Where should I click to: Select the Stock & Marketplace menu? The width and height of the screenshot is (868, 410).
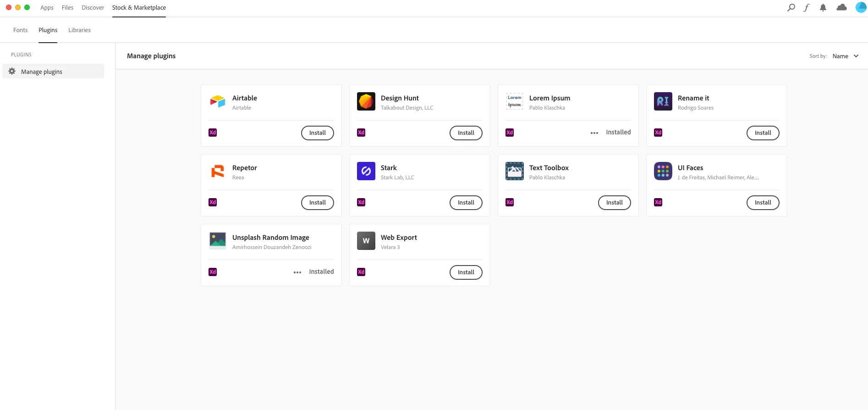pos(139,7)
